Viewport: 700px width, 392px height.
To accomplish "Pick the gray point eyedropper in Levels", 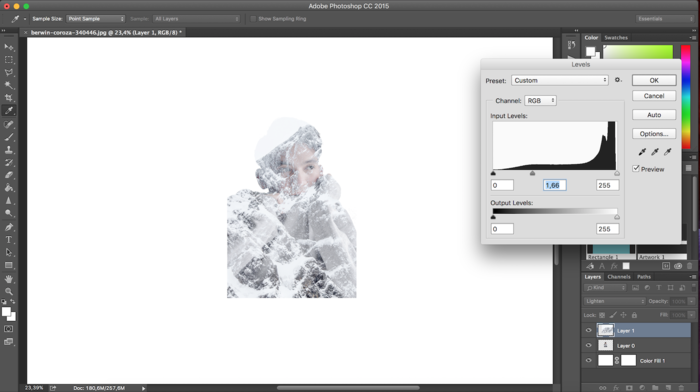I will click(655, 152).
